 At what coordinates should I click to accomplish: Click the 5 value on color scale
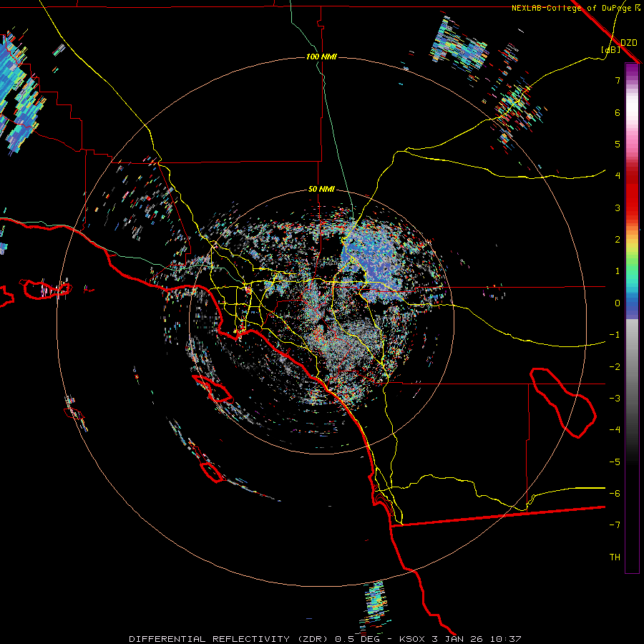(618, 144)
